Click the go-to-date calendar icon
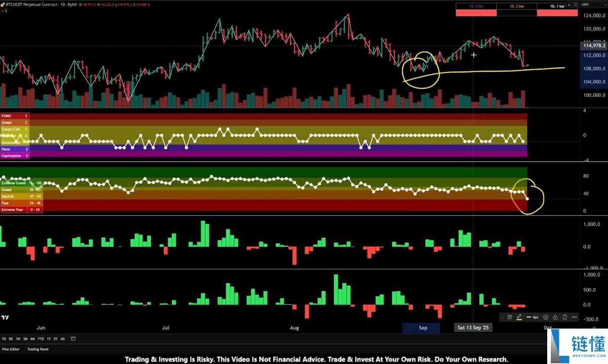The width and height of the screenshot is (608, 364). 73,339
